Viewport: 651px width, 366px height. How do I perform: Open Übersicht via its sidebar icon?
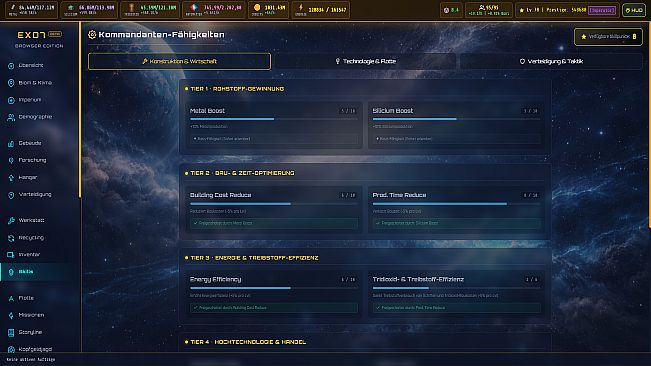[x=11, y=66]
